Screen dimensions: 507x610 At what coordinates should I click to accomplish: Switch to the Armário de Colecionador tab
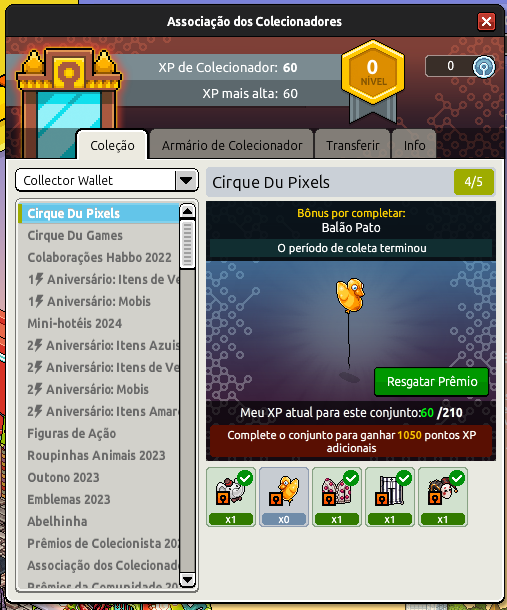pos(232,145)
